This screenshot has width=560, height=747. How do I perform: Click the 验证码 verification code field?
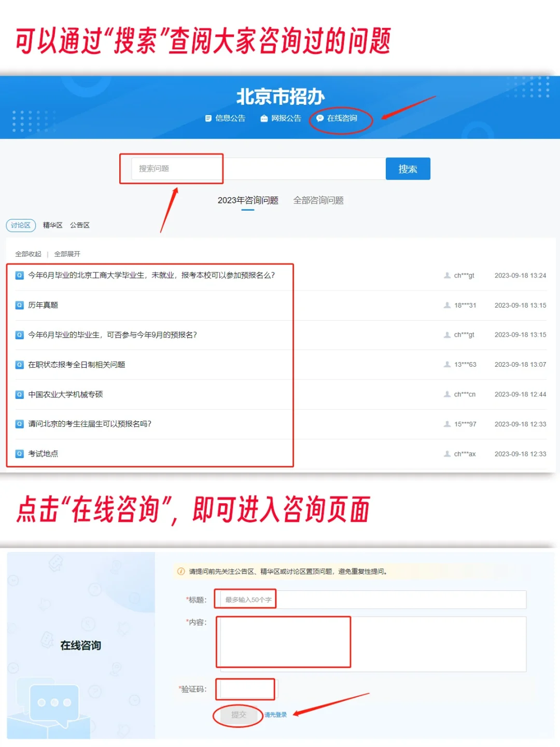(245, 689)
